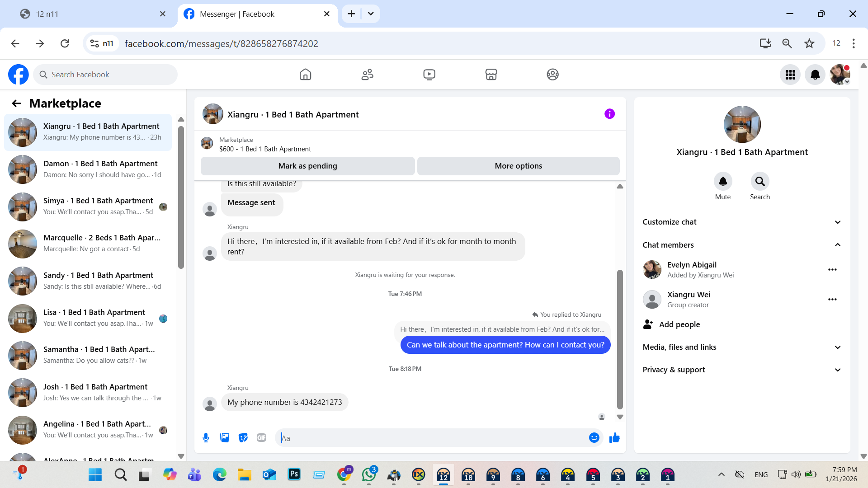Expand Privacy & support section
The image size is (868, 488).
click(x=837, y=370)
